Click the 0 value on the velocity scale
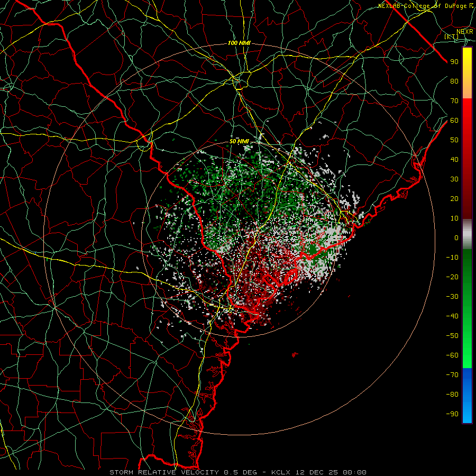 coord(456,237)
